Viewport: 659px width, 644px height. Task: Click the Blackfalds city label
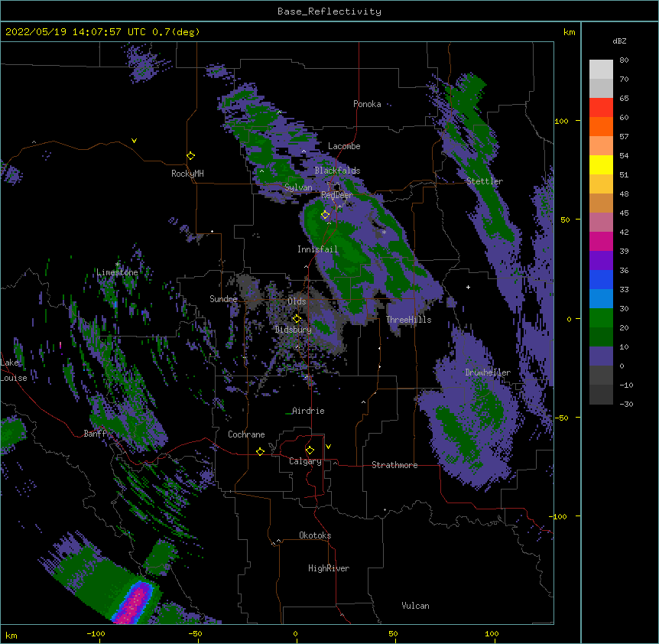coord(337,171)
